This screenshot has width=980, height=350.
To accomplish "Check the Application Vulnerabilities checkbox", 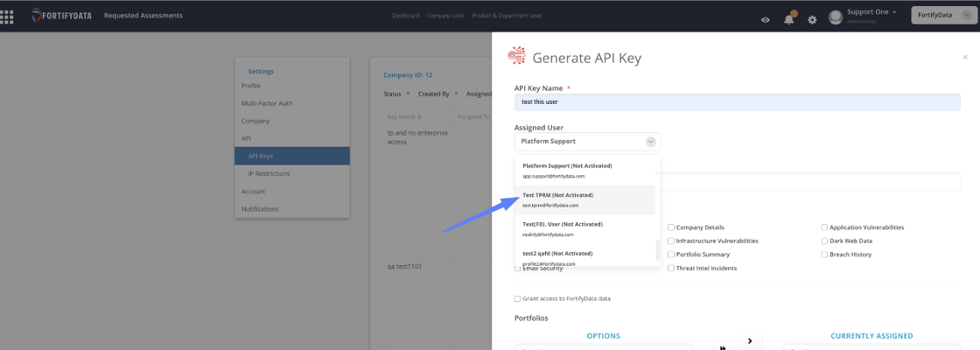I will (824, 227).
